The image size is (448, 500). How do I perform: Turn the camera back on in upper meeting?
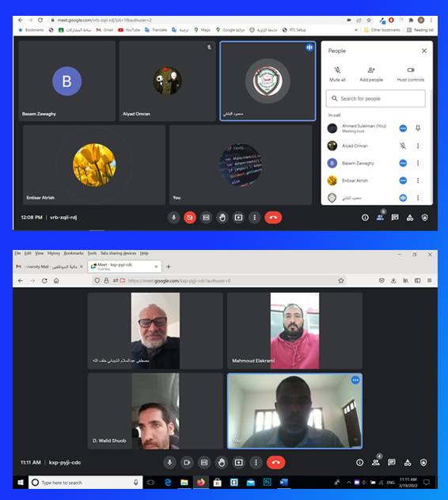[x=190, y=218]
